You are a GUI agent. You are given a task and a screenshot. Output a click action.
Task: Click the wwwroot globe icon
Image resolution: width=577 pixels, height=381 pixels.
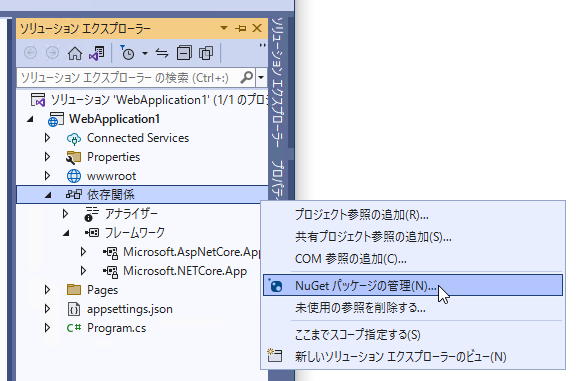point(74,176)
